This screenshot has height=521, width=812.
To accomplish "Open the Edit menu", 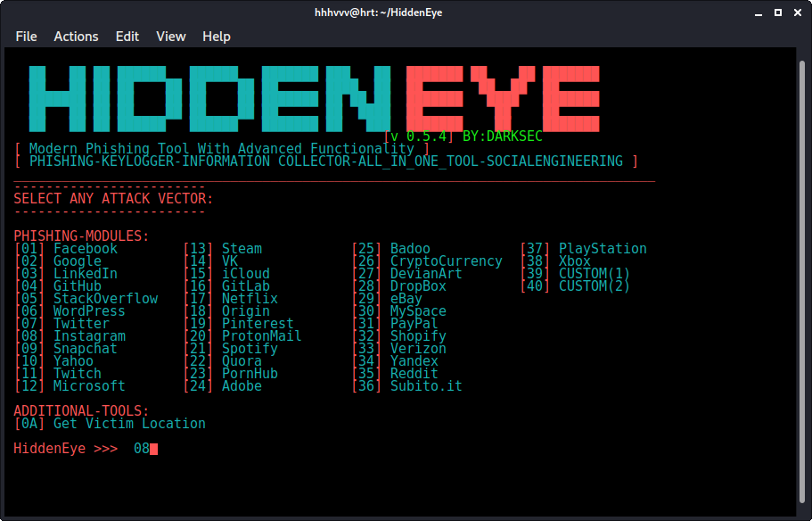I will click(x=127, y=37).
